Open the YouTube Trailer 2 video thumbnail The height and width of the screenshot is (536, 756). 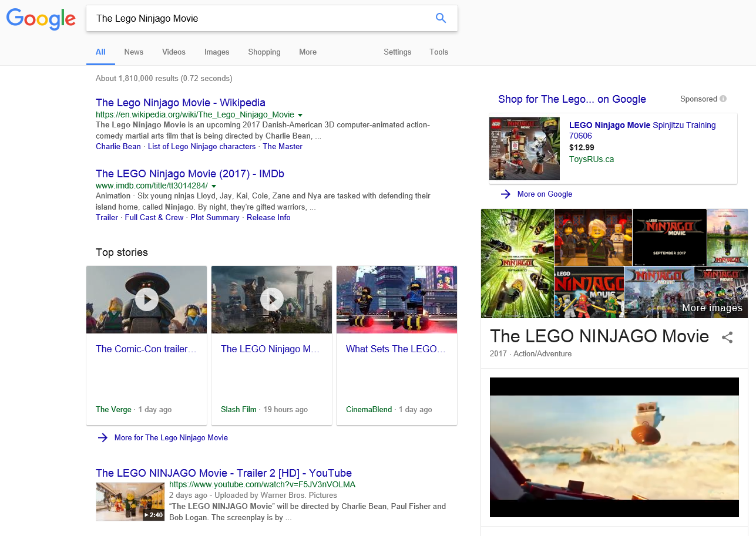coord(130,501)
